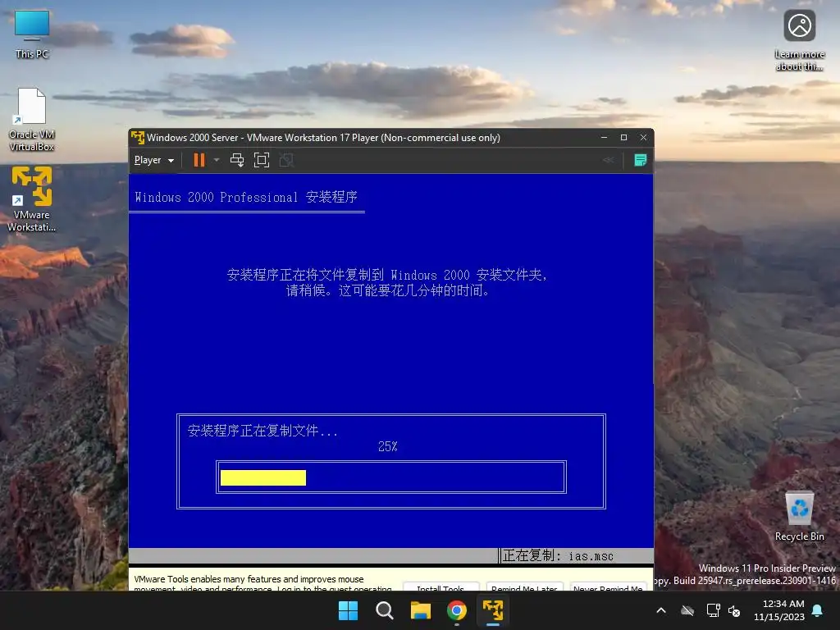Click the Install Tools button
Image resolution: width=840 pixels, height=630 pixels.
tap(441, 587)
